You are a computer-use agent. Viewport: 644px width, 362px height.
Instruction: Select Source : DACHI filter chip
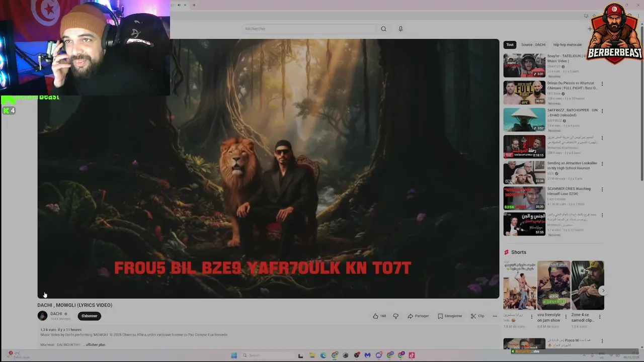click(x=533, y=45)
